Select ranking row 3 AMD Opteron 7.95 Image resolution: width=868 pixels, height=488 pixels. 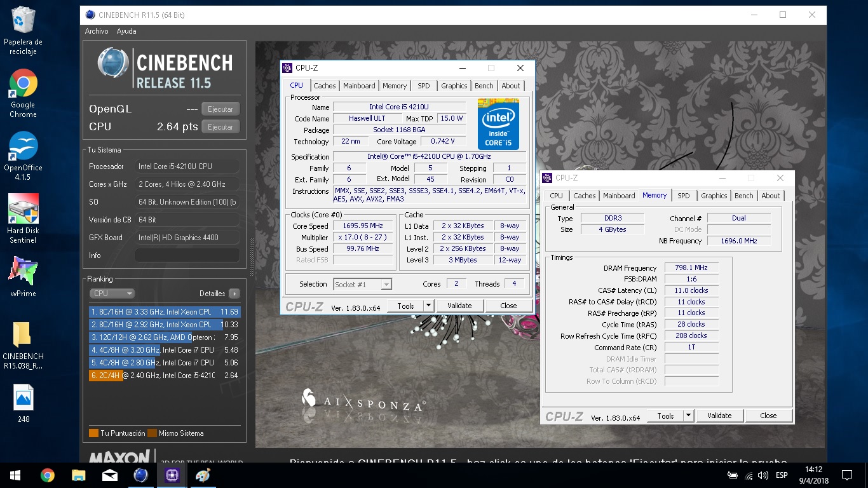(165, 337)
